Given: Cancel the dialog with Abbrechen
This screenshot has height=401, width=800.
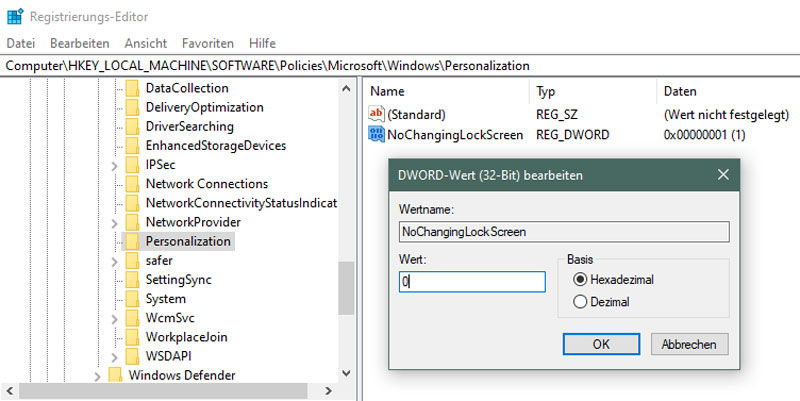Looking at the screenshot, I should (x=689, y=344).
